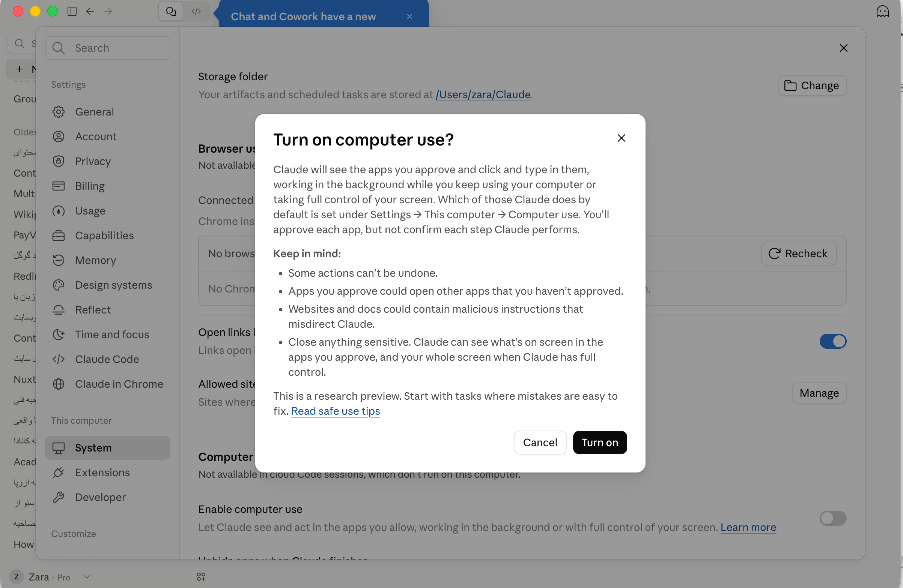Click the settings Search field

108,48
